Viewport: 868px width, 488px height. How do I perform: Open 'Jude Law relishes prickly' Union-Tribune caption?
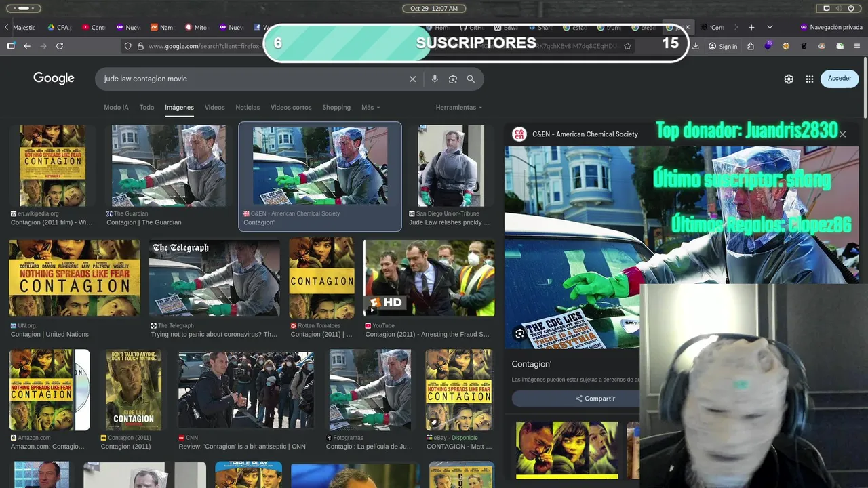click(x=449, y=222)
